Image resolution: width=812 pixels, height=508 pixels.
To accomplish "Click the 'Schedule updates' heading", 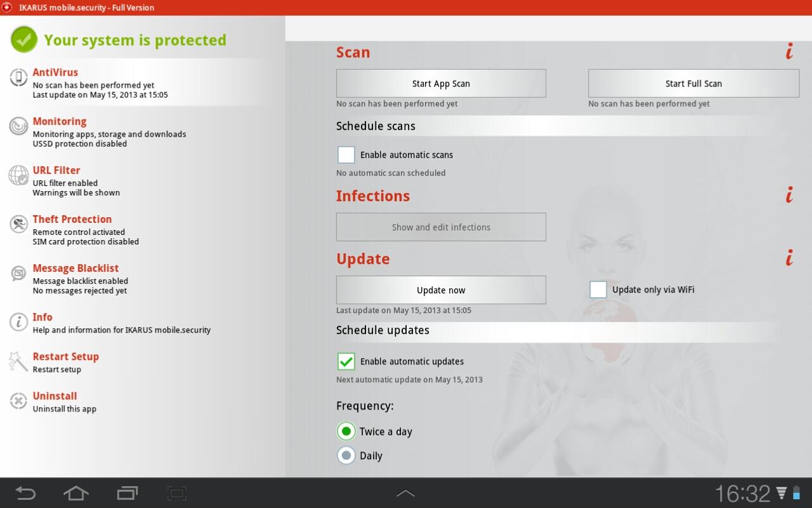I will tap(383, 330).
